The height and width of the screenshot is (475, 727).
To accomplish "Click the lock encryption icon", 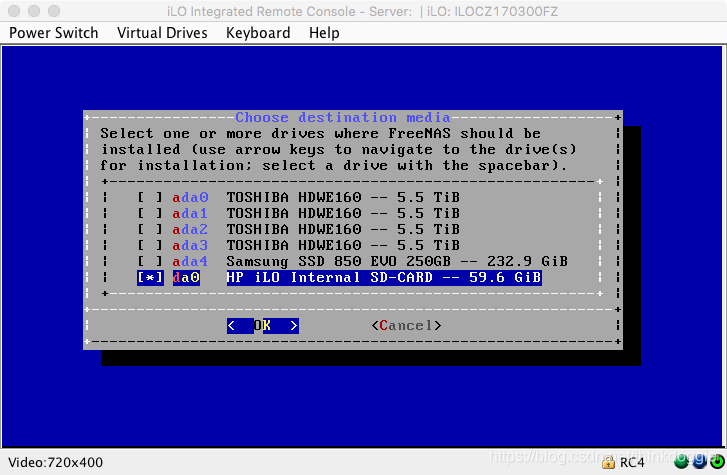I will [x=608, y=462].
